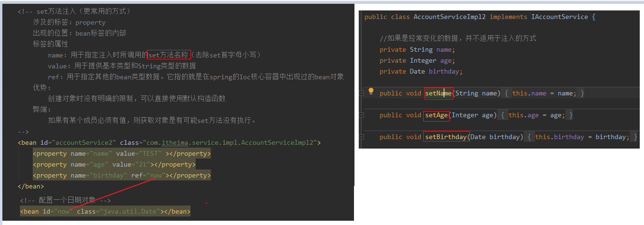Click the setName method name
The width and height of the screenshot is (644, 225).
pyautogui.click(x=438, y=94)
